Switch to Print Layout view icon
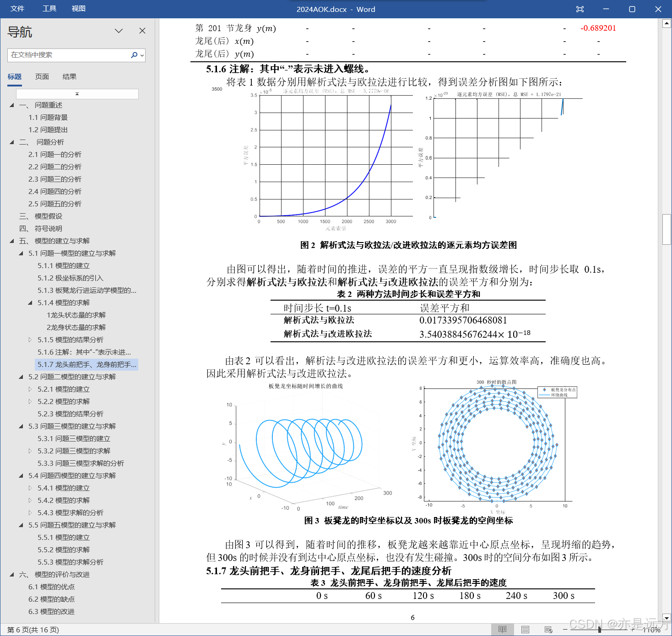Viewport: 672px width, 636px height. [525, 630]
